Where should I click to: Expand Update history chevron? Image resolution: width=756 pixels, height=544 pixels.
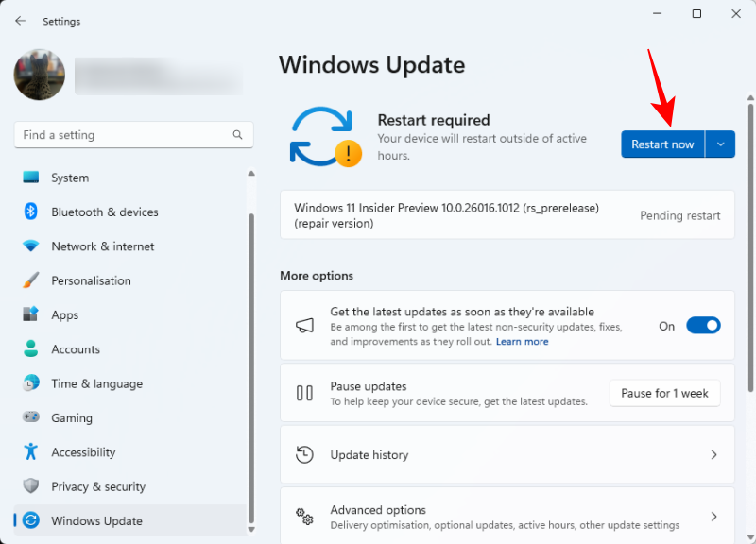714,455
